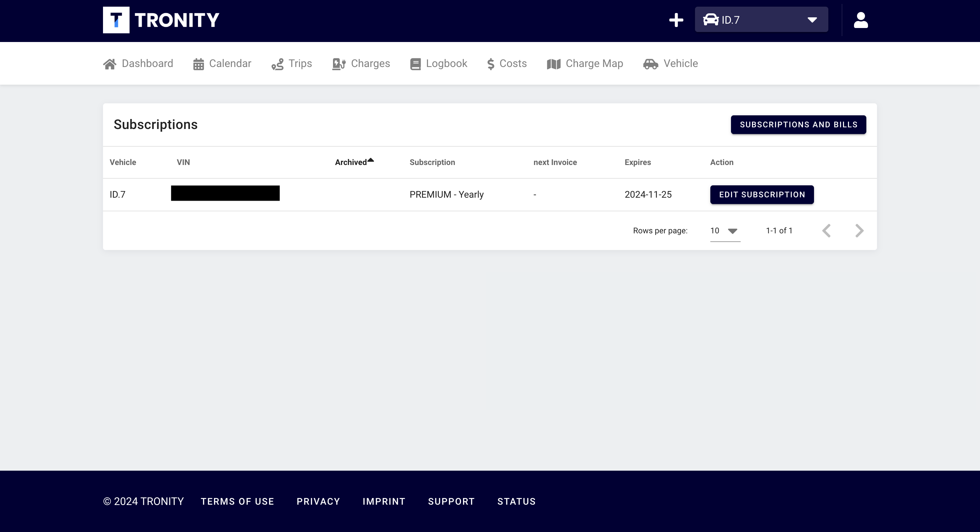Sort by next Invoice column header

click(x=555, y=162)
